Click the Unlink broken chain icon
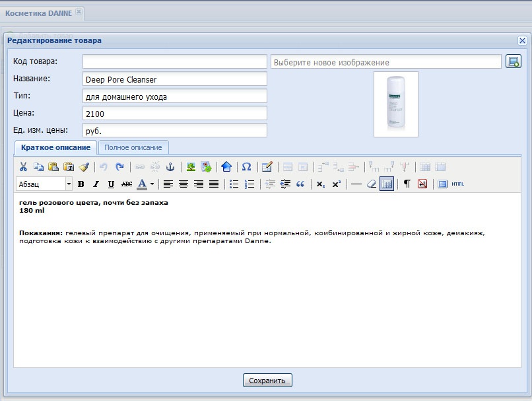This screenshot has height=401, width=532. pos(154,166)
